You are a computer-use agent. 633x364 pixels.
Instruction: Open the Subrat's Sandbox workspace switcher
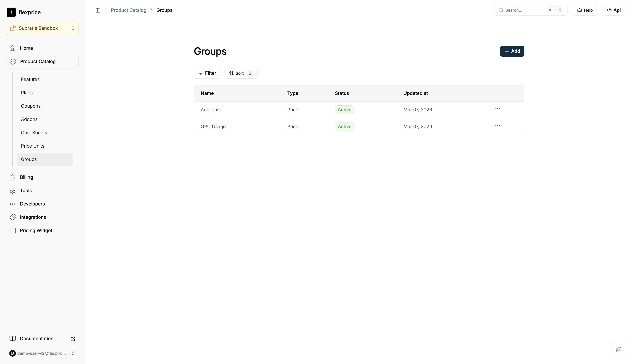(42, 28)
